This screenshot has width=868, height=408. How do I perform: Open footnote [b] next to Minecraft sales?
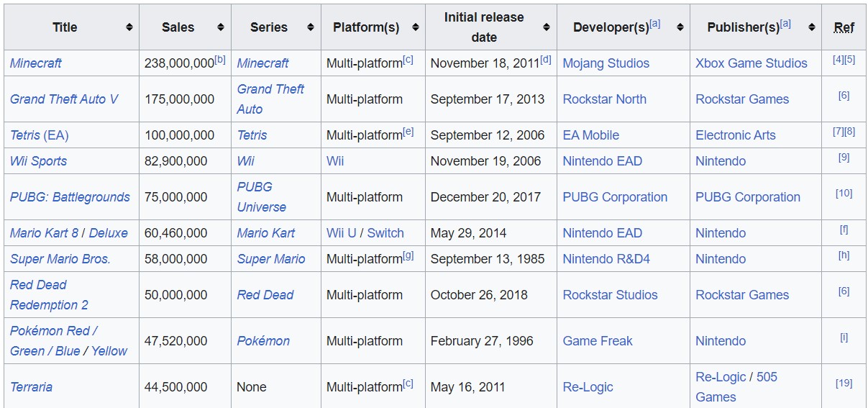pyautogui.click(x=220, y=60)
